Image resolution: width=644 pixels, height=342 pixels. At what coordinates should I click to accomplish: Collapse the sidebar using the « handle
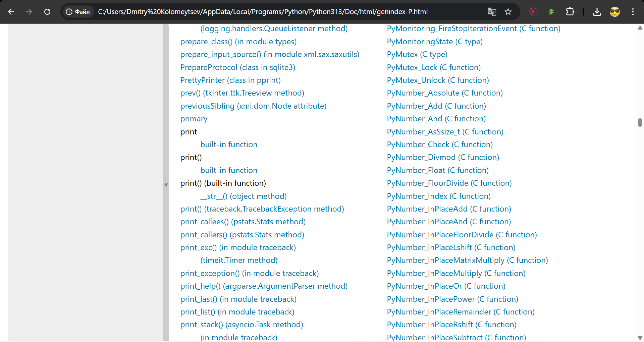pos(166,184)
